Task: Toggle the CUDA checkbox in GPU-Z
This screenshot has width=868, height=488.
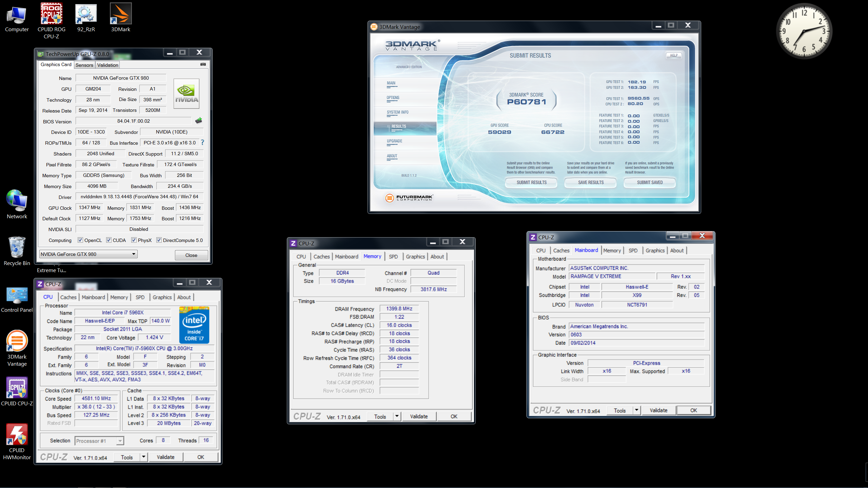Action: [109, 240]
